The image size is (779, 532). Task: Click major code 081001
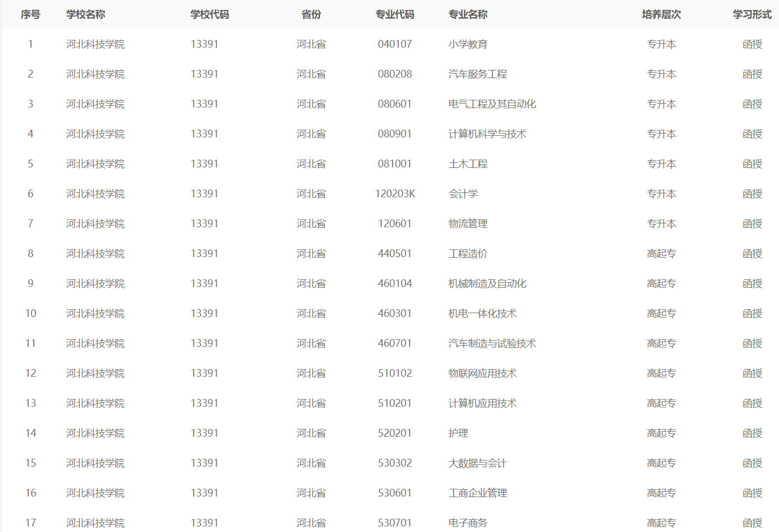click(x=395, y=164)
